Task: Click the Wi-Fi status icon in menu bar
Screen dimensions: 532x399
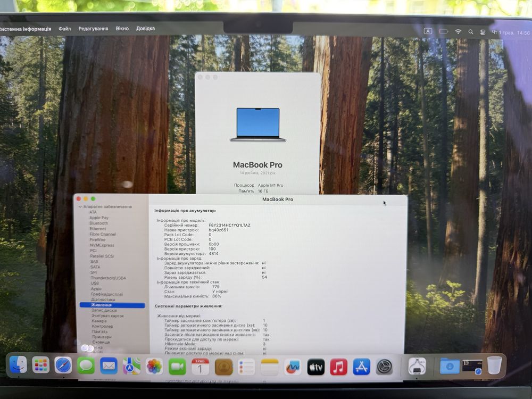Action: [458, 31]
